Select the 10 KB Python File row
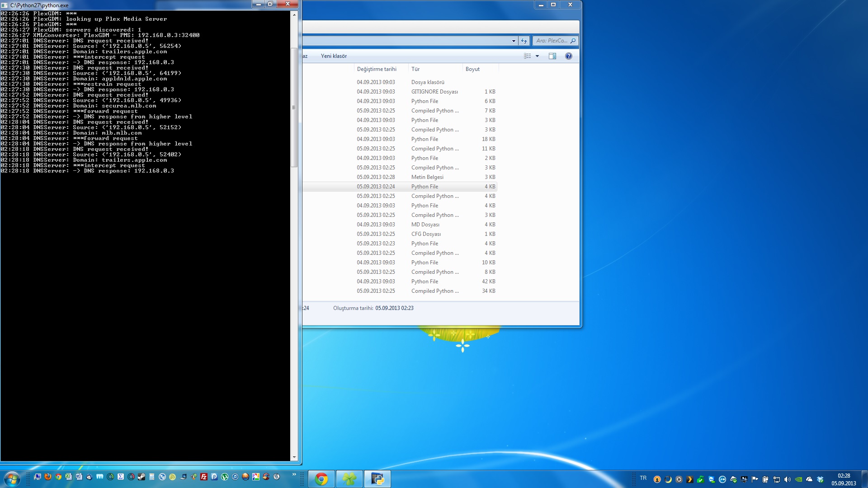 click(400, 263)
